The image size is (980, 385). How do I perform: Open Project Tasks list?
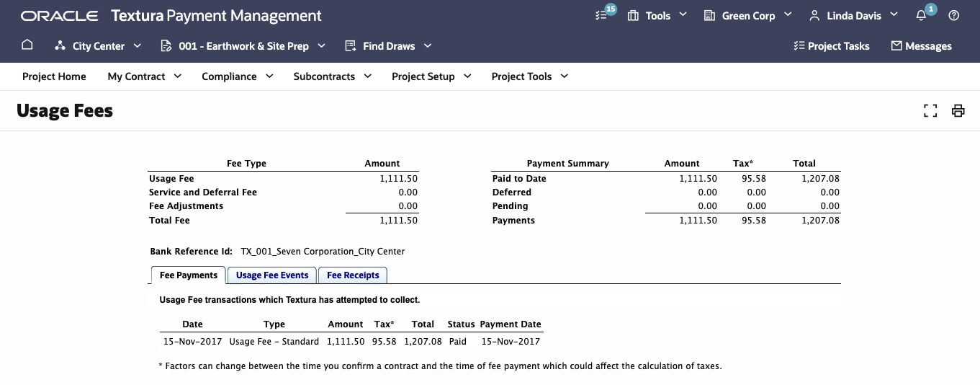(831, 45)
